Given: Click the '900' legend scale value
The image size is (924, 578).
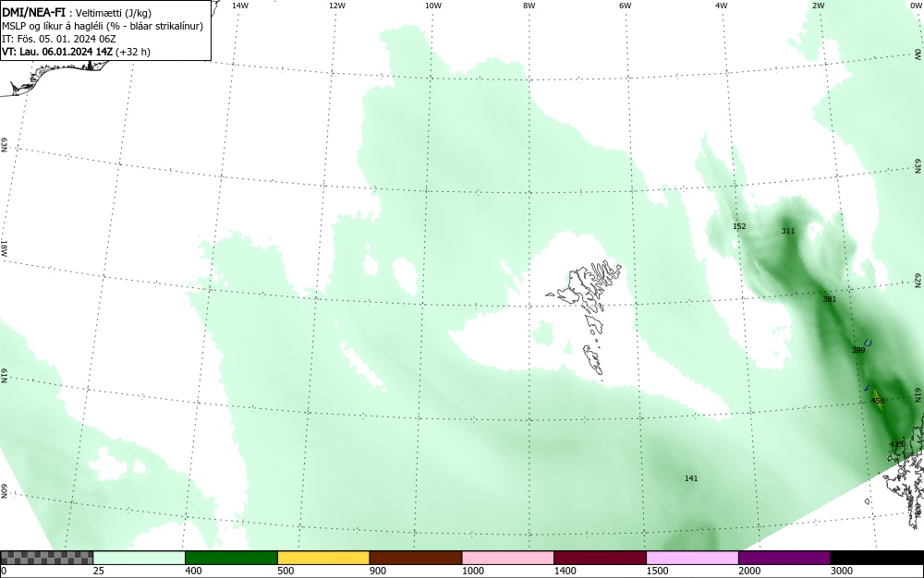Looking at the screenshot, I should [378, 571].
